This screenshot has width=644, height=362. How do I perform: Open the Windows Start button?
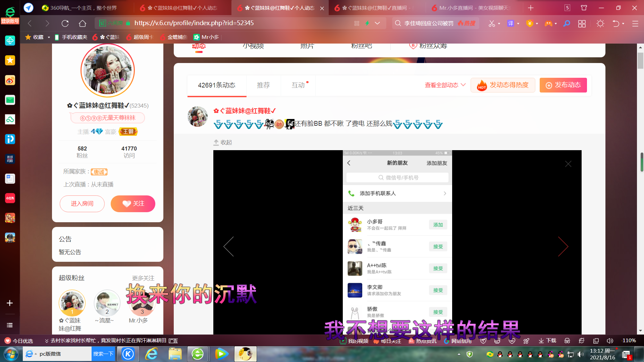[x=11, y=354]
